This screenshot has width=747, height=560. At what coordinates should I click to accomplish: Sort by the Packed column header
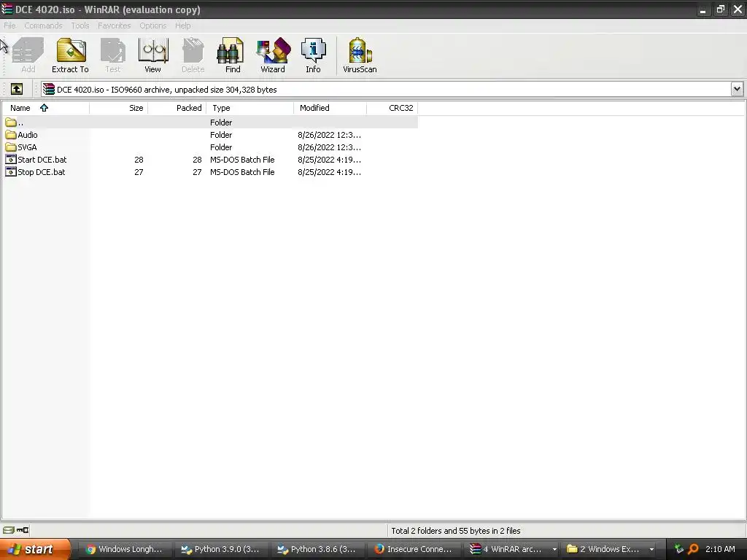coord(177,108)
